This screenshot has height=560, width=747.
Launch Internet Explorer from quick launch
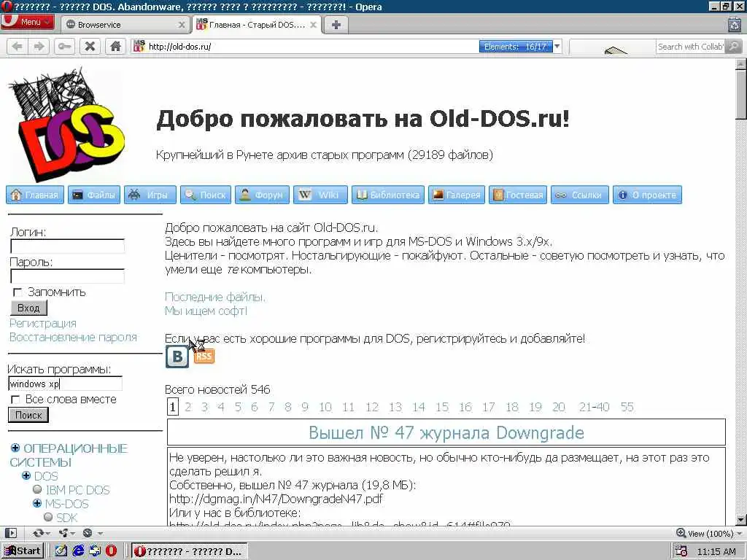[78, 551]
